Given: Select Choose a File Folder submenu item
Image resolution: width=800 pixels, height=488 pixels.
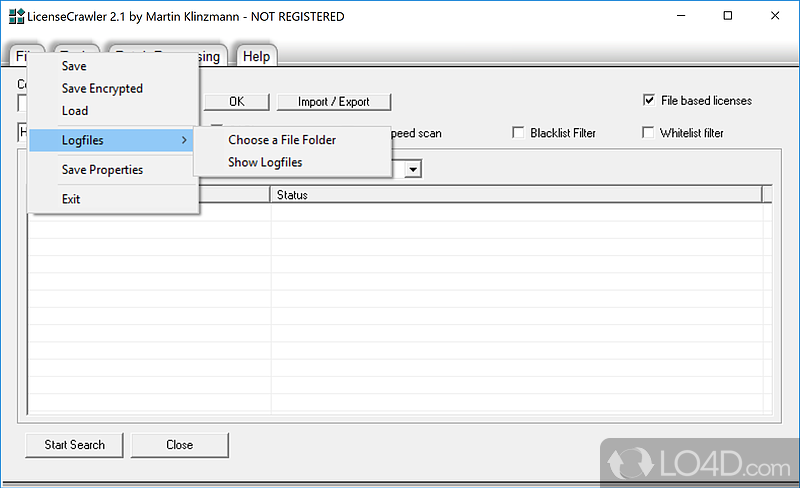Looking at the screenshot, I should [x=282, y=140].
